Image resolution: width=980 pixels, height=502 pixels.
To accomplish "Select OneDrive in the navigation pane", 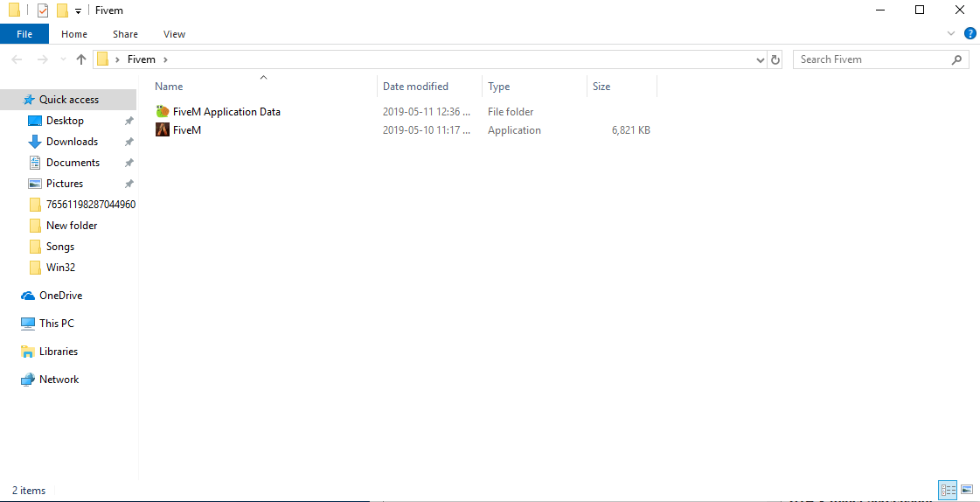I will [60, 296].
